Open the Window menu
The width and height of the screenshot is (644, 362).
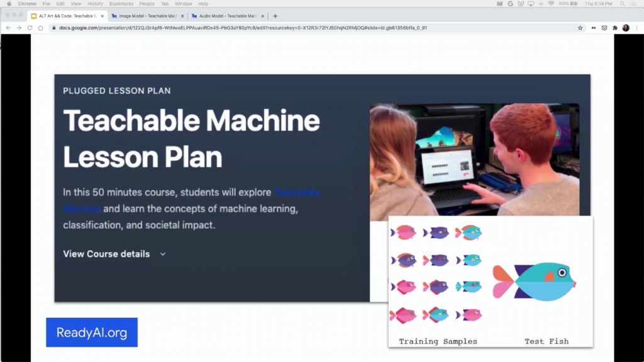(x=183, y=4)
